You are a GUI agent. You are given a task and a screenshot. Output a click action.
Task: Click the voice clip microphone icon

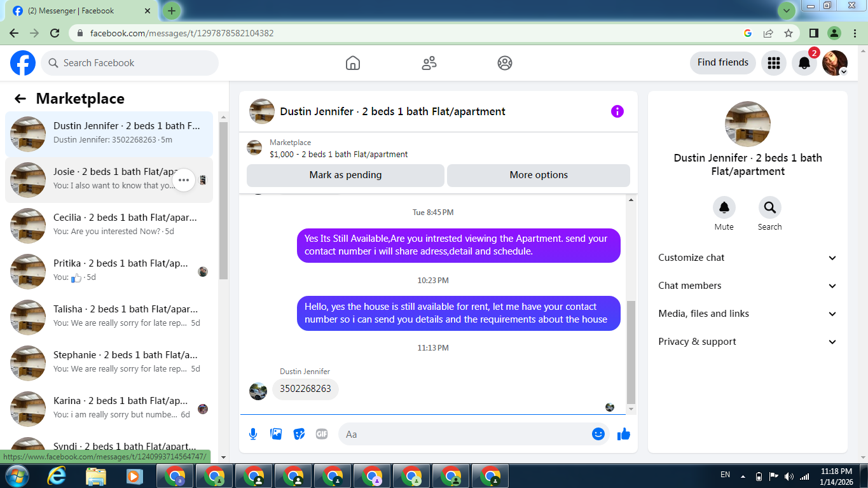253,434
